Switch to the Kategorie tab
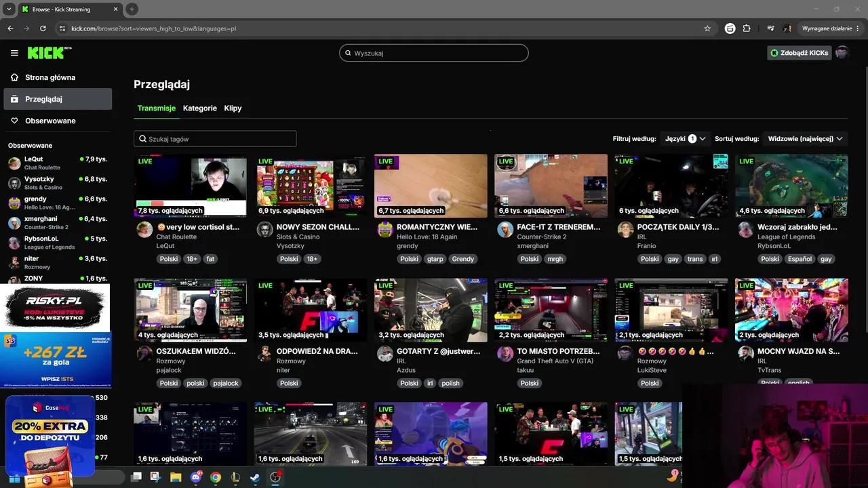Viewport: 868px width, 488px height. [200, 108]
